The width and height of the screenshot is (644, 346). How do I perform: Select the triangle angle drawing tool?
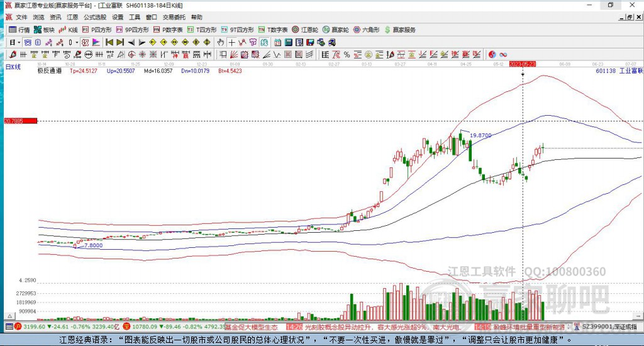pos(121,55)
